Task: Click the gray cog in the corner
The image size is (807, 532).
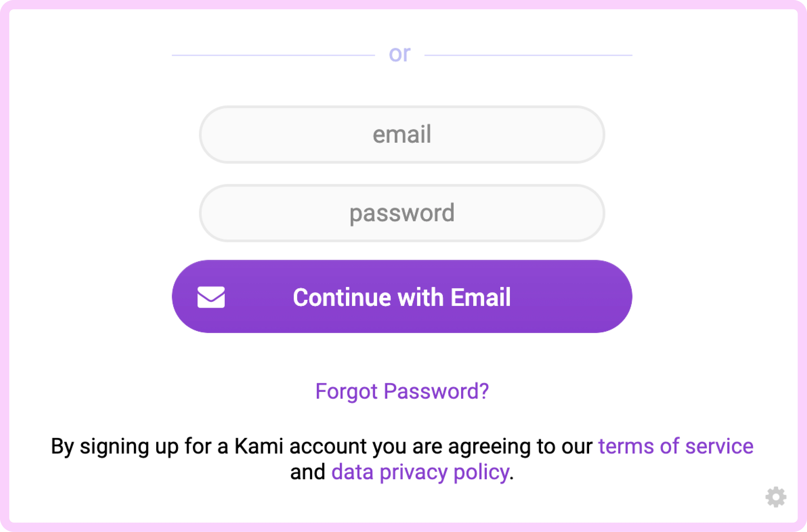Action: click(x=776, y=497)
